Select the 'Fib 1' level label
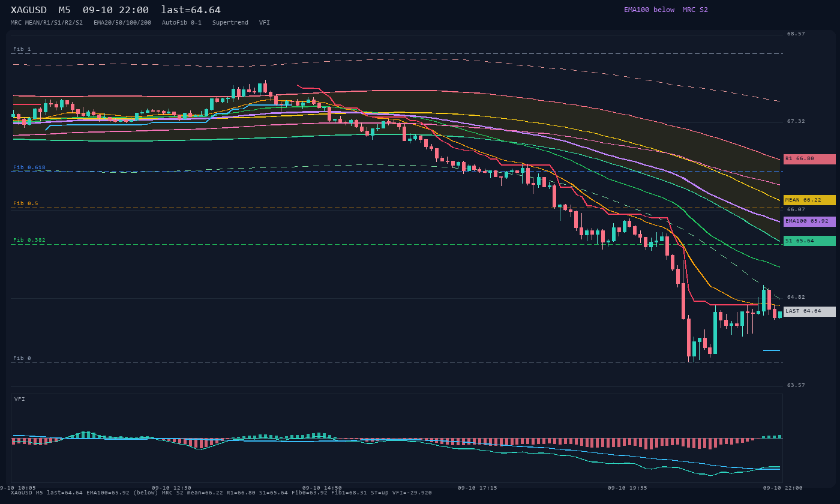 pos(22,49)
